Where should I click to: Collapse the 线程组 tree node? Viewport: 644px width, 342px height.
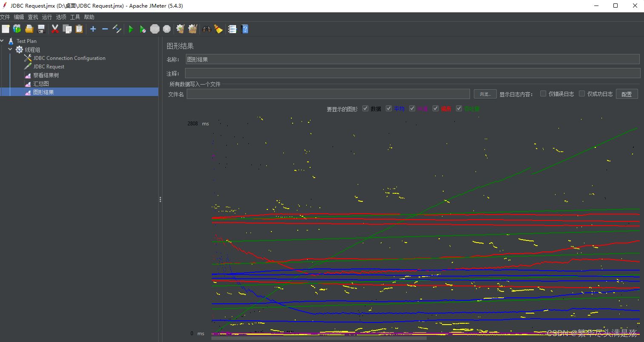(10, 49)
